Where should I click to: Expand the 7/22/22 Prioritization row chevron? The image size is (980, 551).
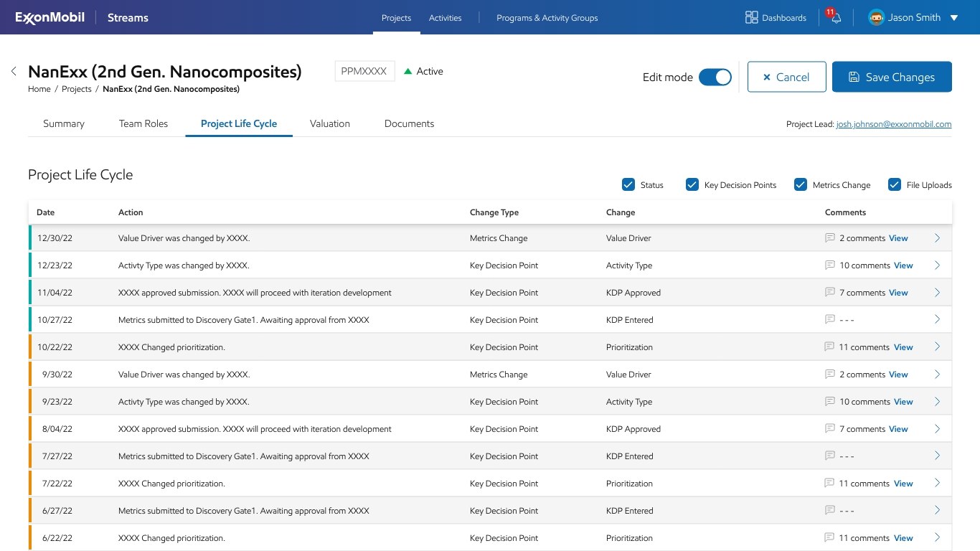(x=937, y=483)
